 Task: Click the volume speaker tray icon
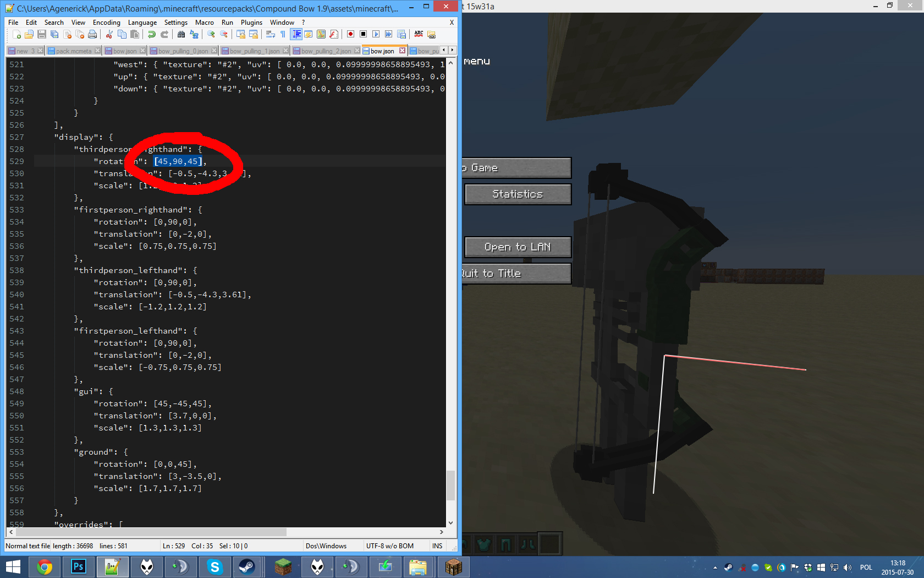[x=848, y=568]
